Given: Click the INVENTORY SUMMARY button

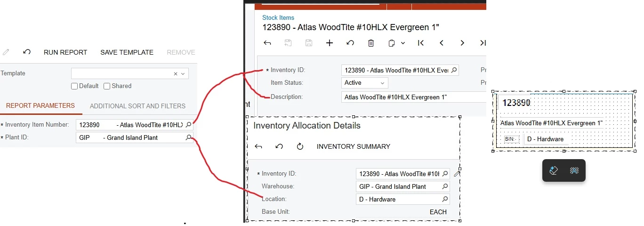Looking at the screenshot, I should click(x=354, y=146).
